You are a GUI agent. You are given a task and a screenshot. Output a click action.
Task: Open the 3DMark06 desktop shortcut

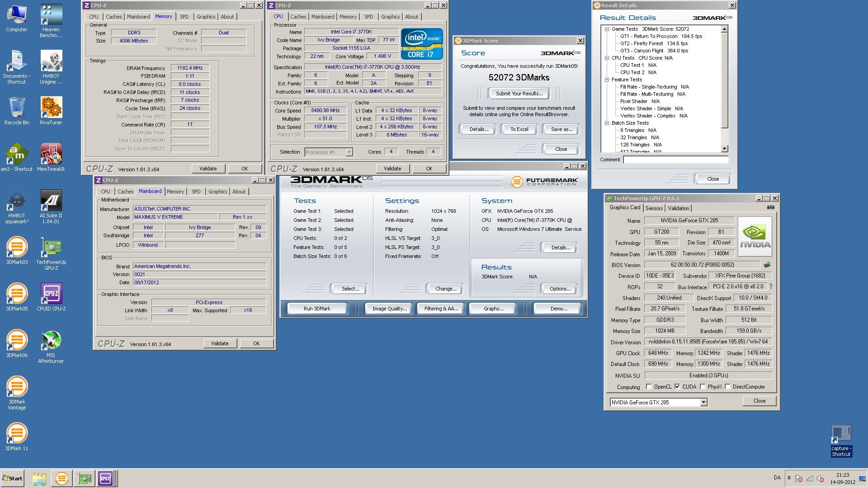[16, 343]
